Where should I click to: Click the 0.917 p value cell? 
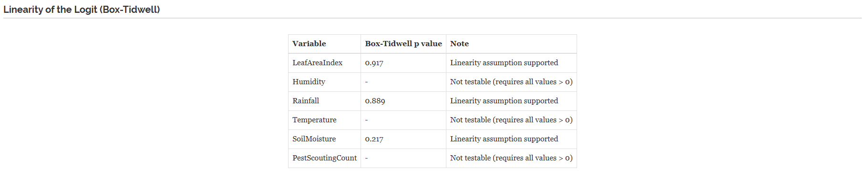pyautogui.click(x=403, y=63)
